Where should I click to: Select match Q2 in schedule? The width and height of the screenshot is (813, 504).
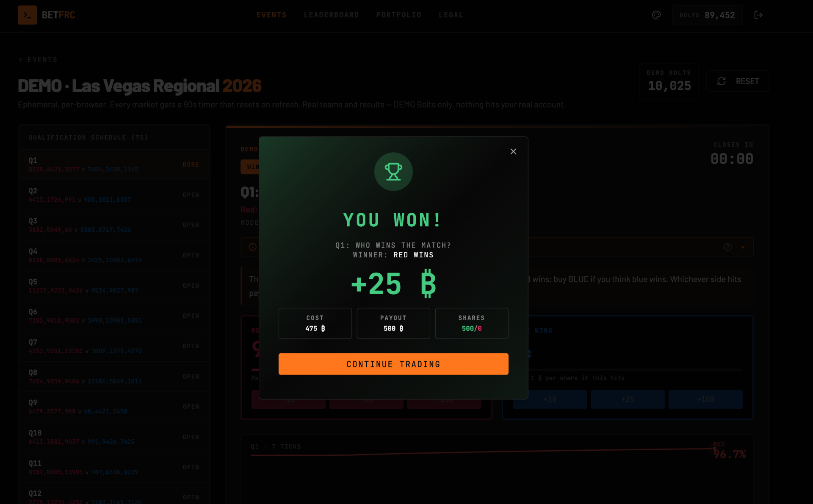[114, 195]
